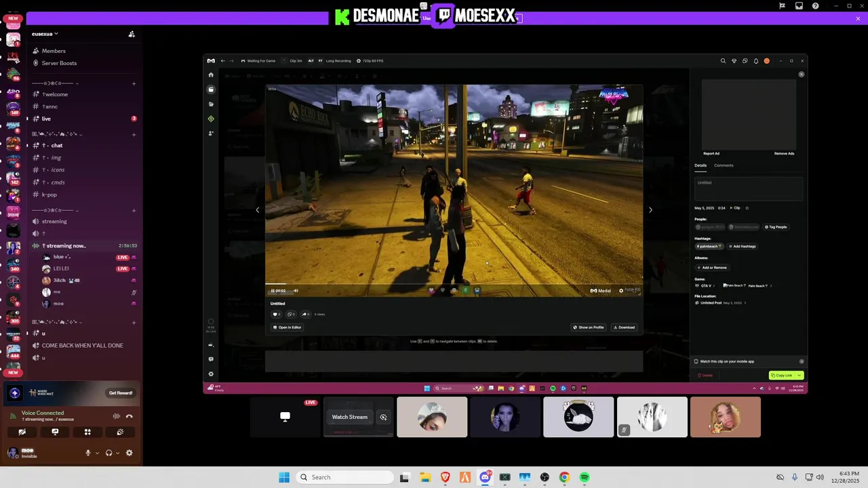The width and height of the screenshot is (868, 488).
Task: Toggle camera on in voice panel
Action: pyautogui.click(x=22, y=432)
